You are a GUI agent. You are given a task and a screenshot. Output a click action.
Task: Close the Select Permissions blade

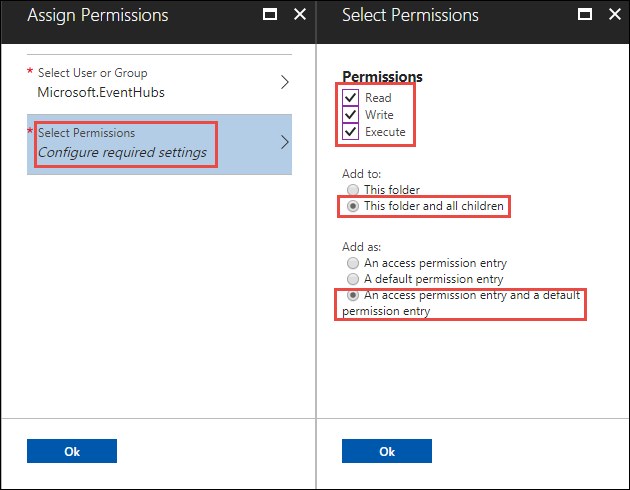[x=615, y=15]
